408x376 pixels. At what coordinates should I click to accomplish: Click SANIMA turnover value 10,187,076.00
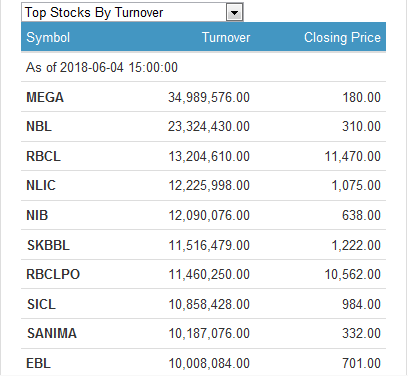(209, 333)
